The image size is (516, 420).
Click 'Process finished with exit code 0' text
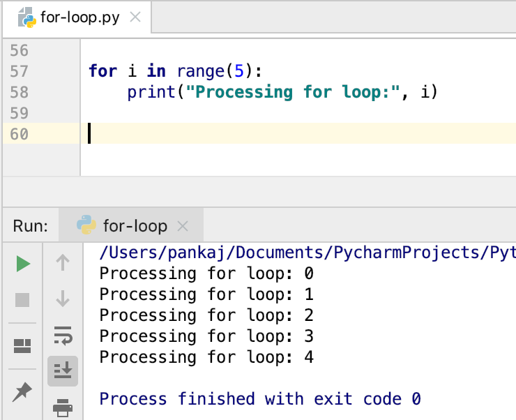coord(260,399)
